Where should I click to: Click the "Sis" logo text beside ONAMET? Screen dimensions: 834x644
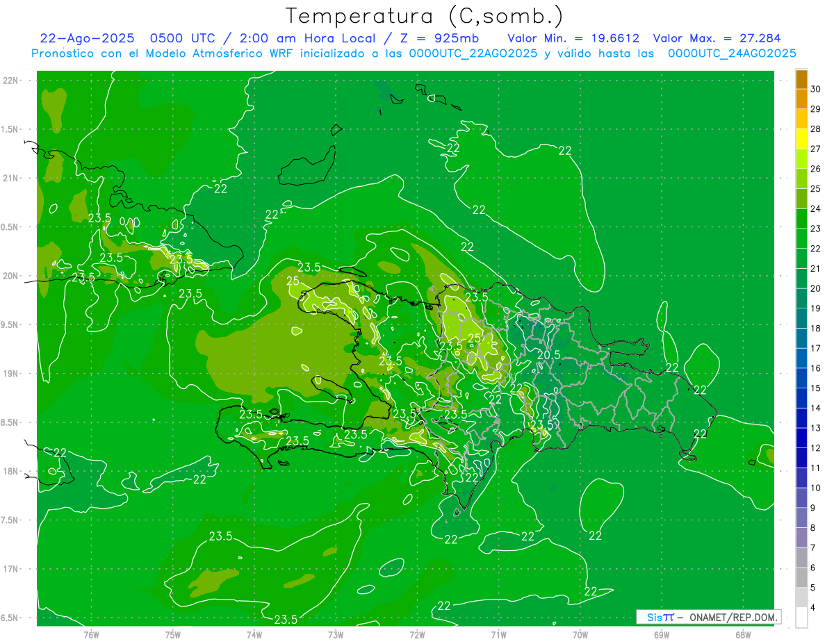[x=655, y=617]
